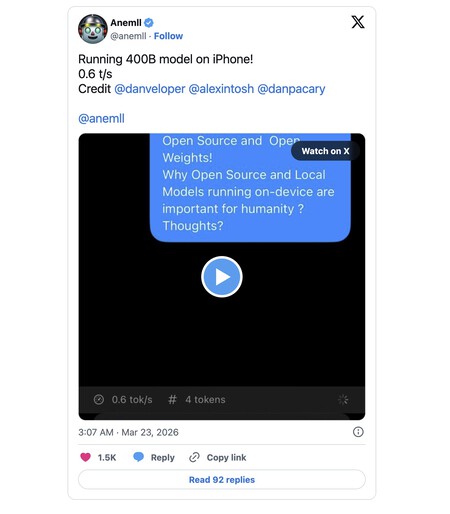Open the tweet info circle icon
The image size is (450, 514).
(x=358, y=432)
